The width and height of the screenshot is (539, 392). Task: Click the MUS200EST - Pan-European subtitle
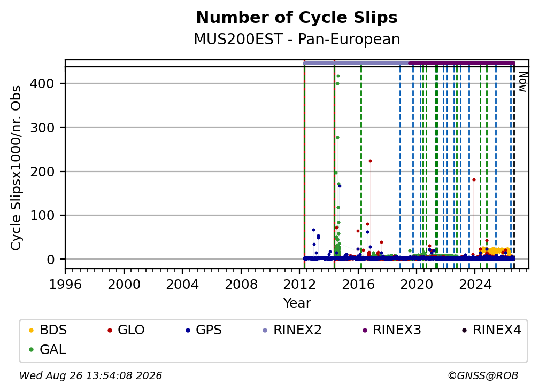297,39
